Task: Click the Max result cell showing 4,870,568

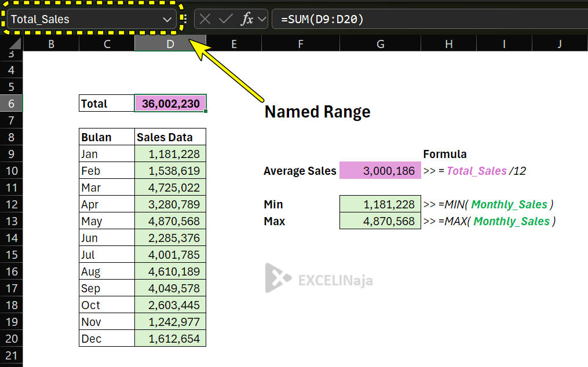Action: click(380, 221)
